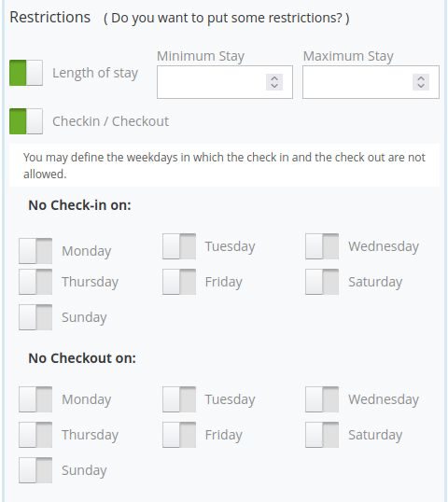The image size is (448, 502).
Task: Click the Minimum Stay spinner arrows
Action: 274,82
